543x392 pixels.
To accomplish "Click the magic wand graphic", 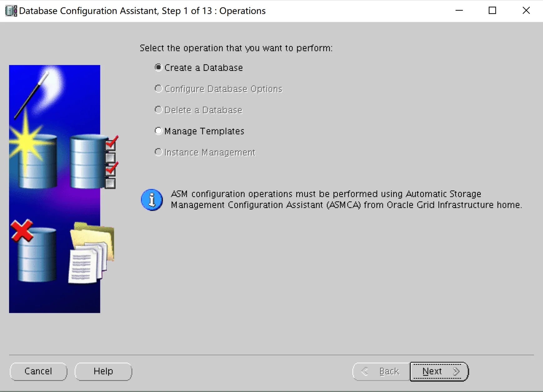I will pyautogui.click(x=31, y=95).
